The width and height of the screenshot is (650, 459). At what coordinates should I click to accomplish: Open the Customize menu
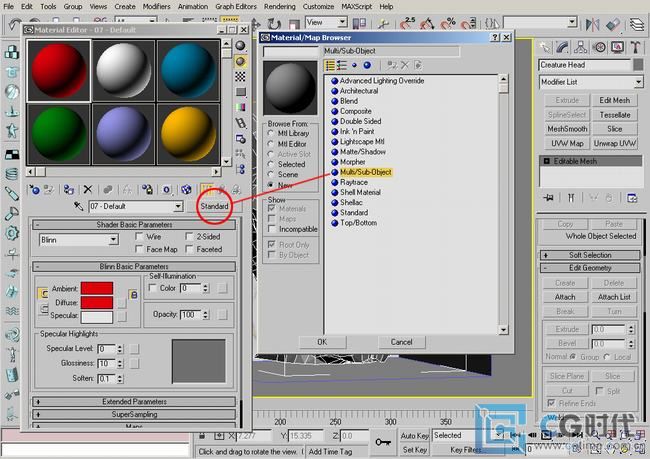click(x=318, y=6)
